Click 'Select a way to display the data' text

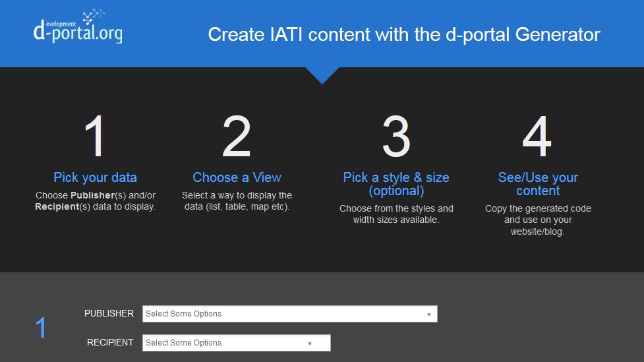[237, 201]
